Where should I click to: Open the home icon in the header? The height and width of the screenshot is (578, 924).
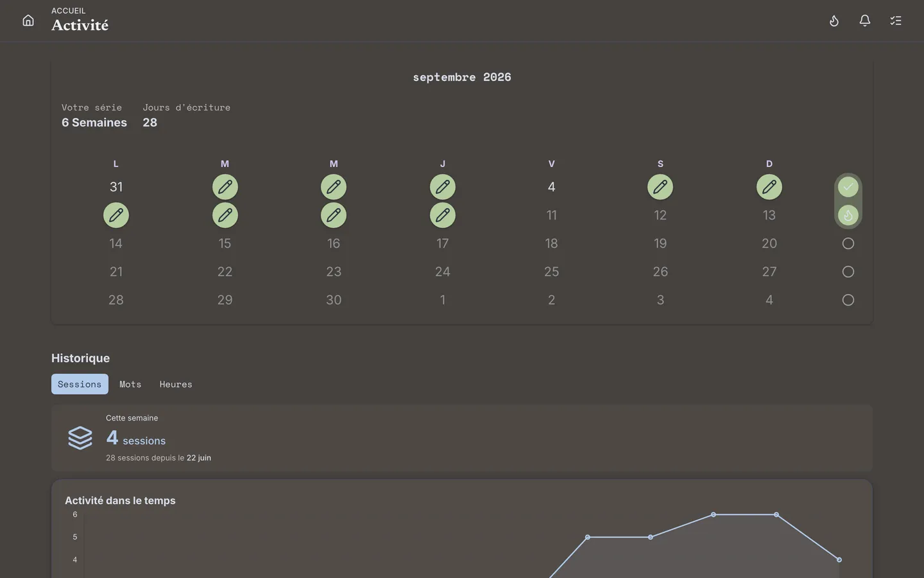coord(28,21)
